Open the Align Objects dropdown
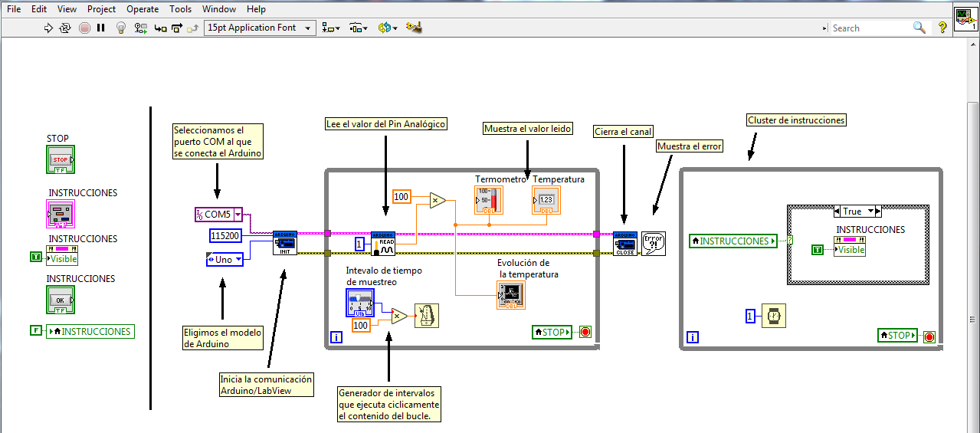The image size is (980, 433). [x=331, y=28]
